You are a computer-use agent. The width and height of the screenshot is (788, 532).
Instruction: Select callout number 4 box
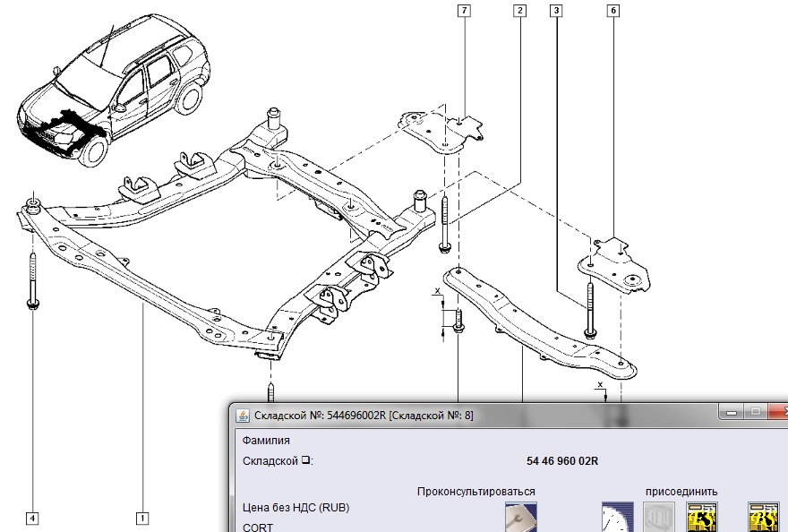coord(32,517)
